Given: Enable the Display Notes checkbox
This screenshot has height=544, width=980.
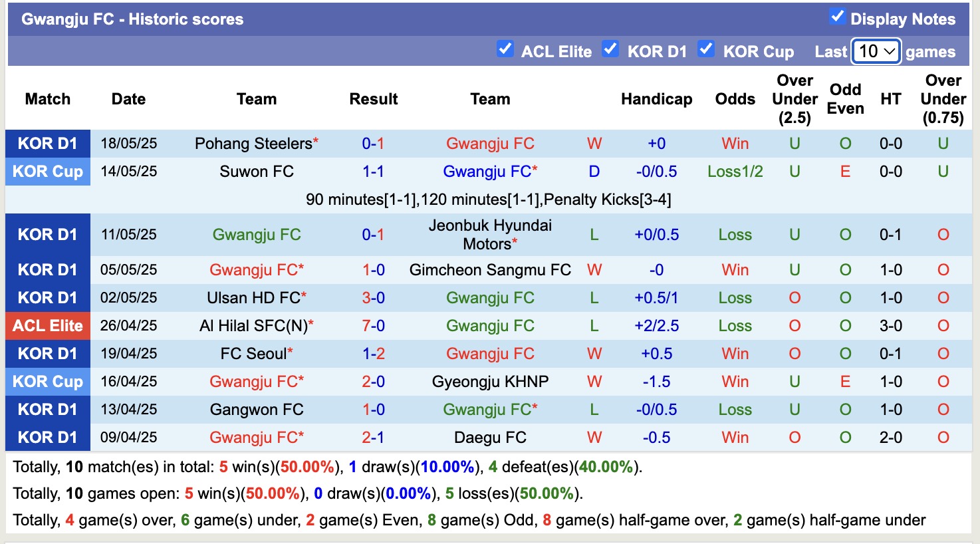Looking at the screenshot, I should tap(839, 18).
